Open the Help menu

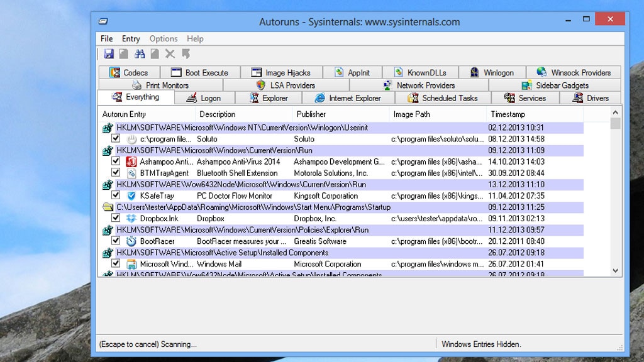click(195, 38)
